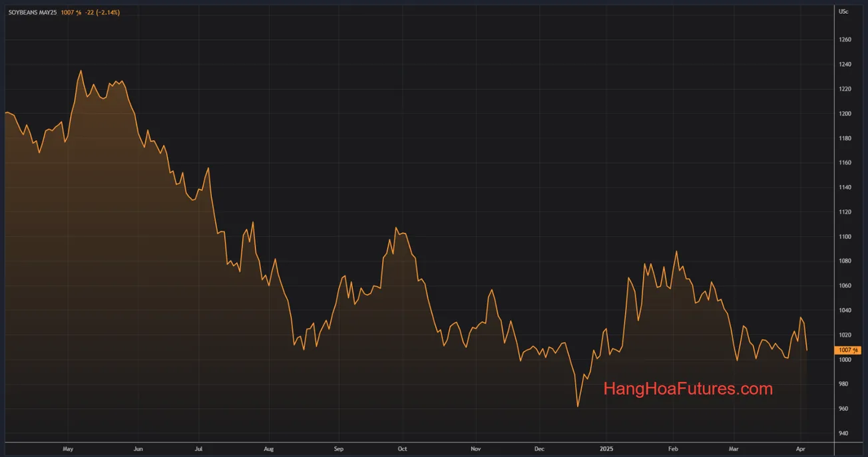Click the USc currency unit label
868x457 pixels.
[x=843, y=12]
